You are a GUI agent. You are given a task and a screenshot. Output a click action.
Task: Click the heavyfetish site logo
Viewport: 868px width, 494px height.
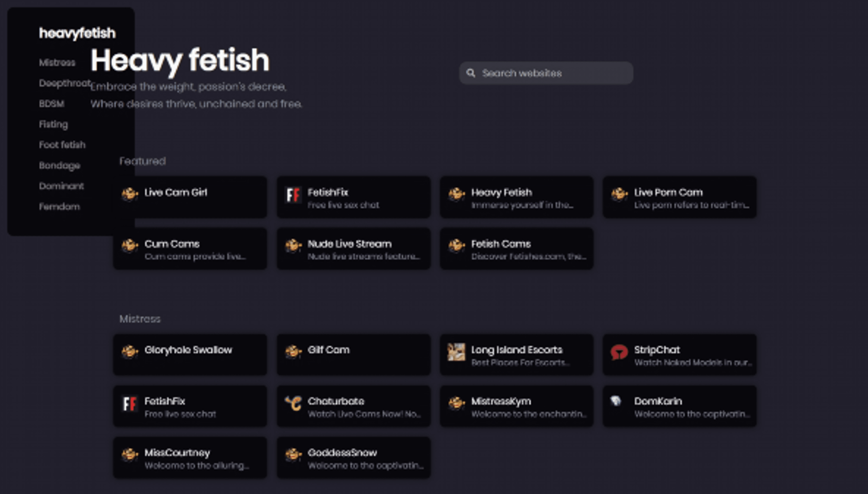coord(77,33)
